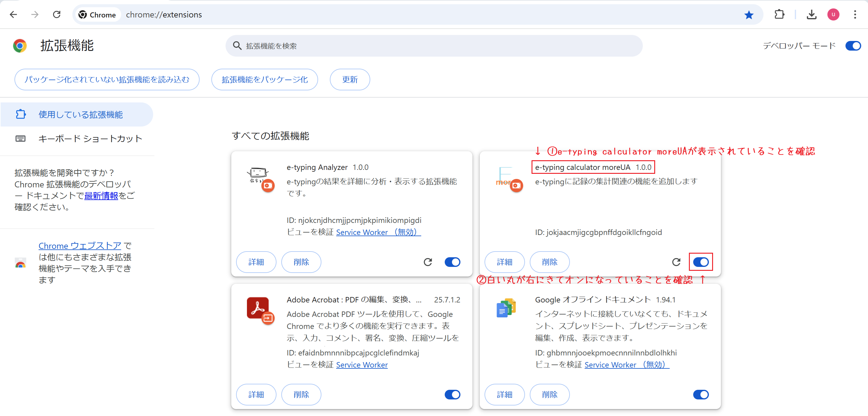Disable the e-typing Analyzer extension toggle
The image size is (868, 416).
click(452, 262)
